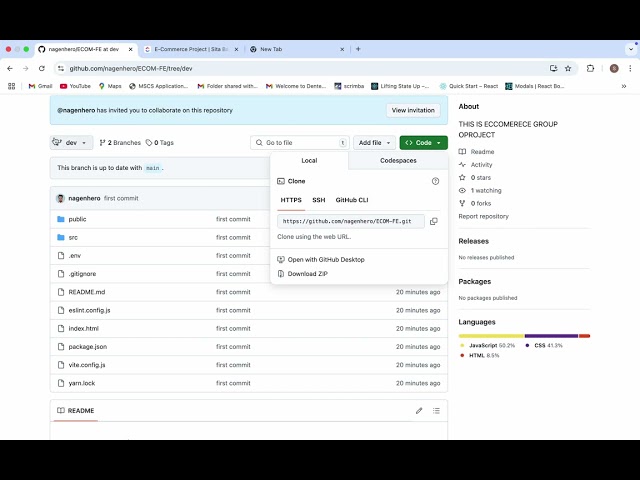The width and height of the screenshot is (640, 480).
Task: Select the Local tab
Action: [309, 160]
